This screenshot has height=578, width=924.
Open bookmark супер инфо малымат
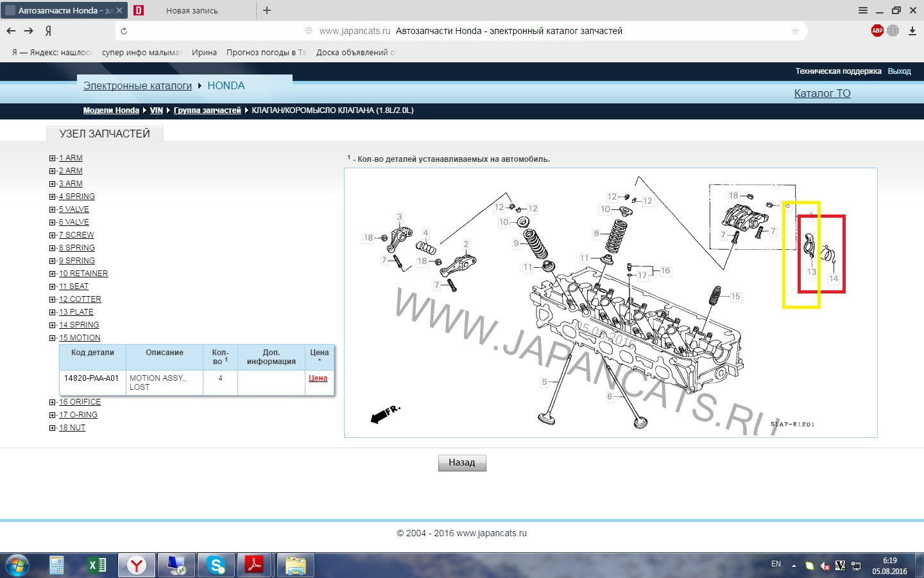tap(142, 53)
